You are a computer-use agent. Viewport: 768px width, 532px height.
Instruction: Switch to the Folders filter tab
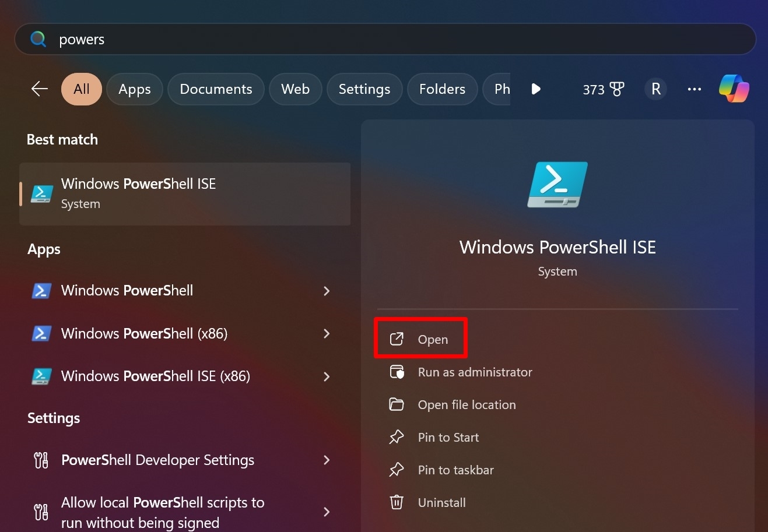(x=442, y=89)
